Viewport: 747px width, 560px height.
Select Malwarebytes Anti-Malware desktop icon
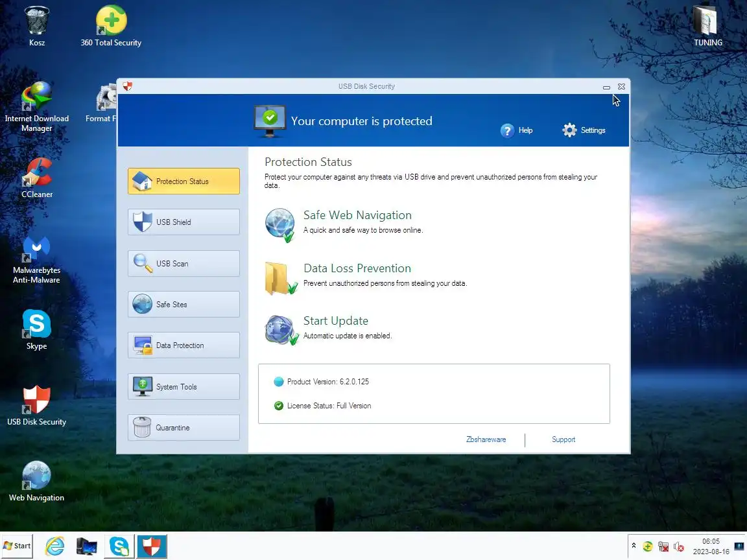pos(37,259)
